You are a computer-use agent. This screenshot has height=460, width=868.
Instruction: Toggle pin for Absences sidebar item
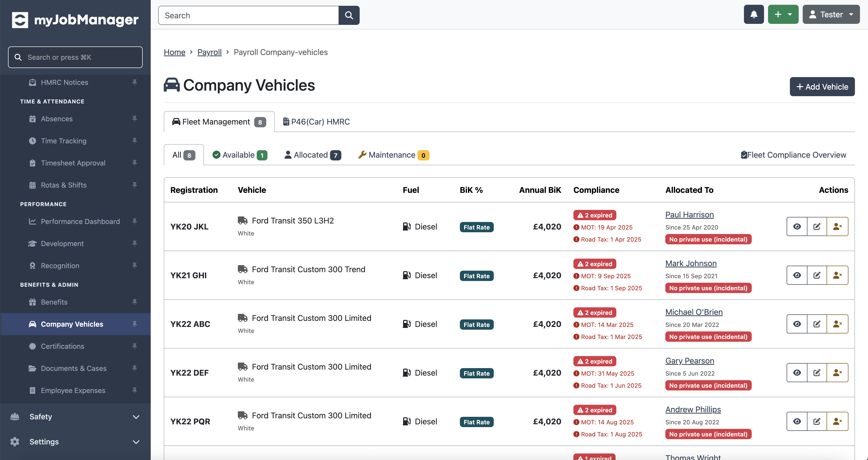134,119
